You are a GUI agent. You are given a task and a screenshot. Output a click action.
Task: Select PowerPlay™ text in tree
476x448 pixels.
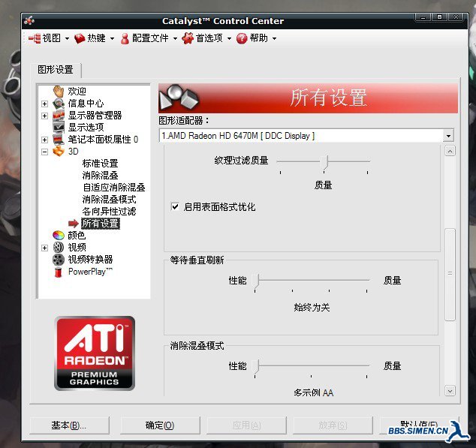tap(90, 272)
